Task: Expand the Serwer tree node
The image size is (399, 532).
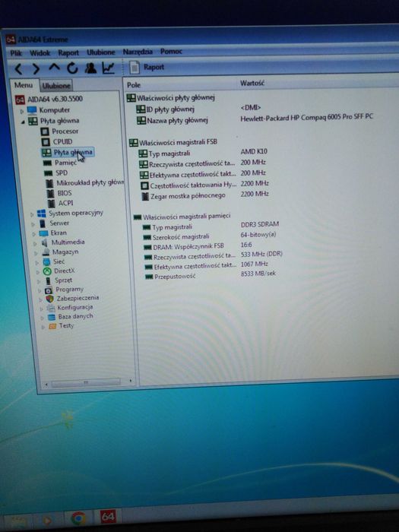Action: pos(33,224)
